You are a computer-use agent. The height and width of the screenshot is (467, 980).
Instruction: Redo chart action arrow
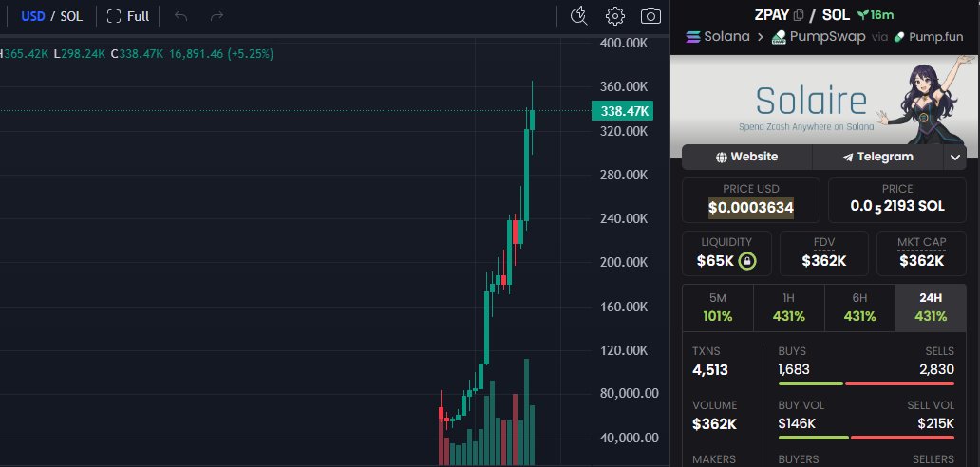pos(217,16)
